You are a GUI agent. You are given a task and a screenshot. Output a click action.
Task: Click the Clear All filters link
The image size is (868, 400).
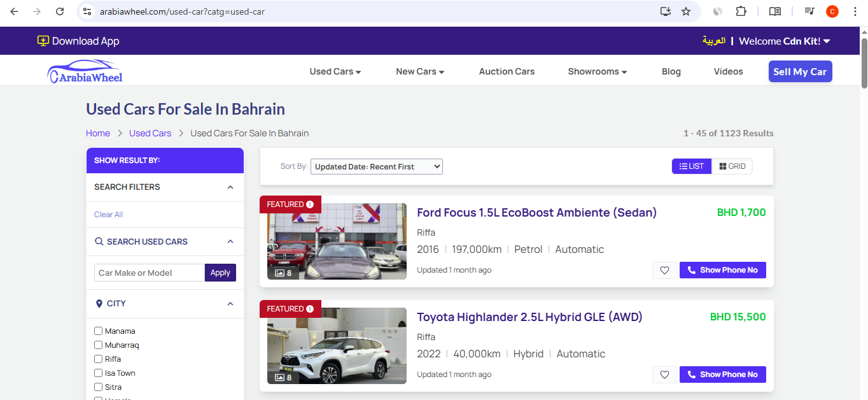(x=108, y=215)
